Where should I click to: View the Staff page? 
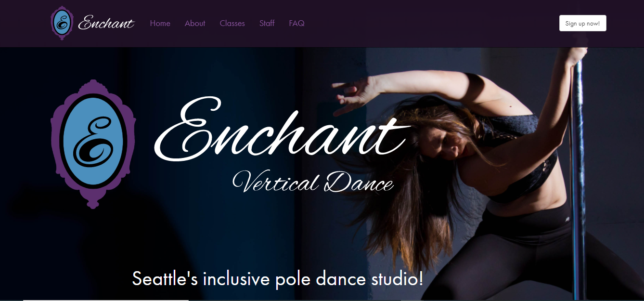[x=267, y=23]
